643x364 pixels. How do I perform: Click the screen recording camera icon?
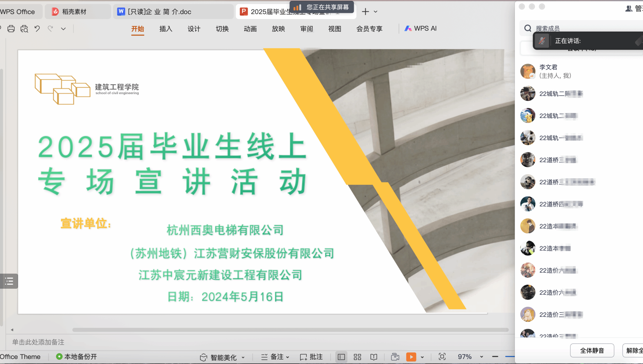click(x=395, y=357)
